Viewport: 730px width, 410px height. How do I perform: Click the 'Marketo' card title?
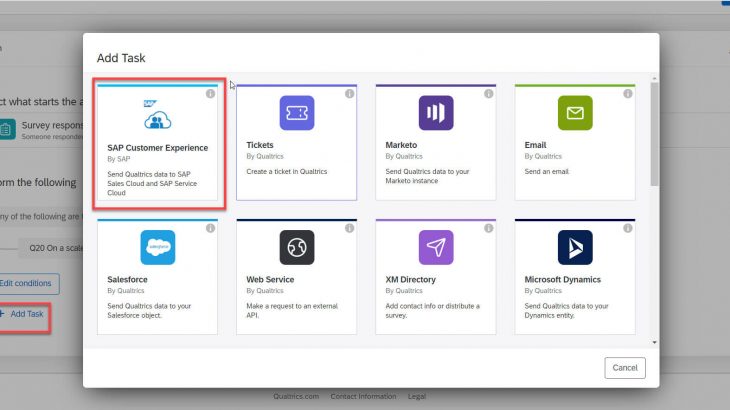coord(401,145)
